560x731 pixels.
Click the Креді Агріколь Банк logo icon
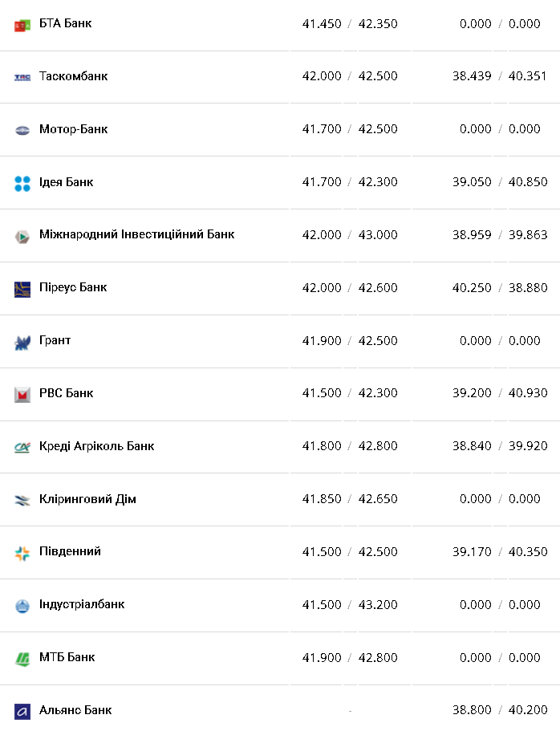(x=22, y=447)
